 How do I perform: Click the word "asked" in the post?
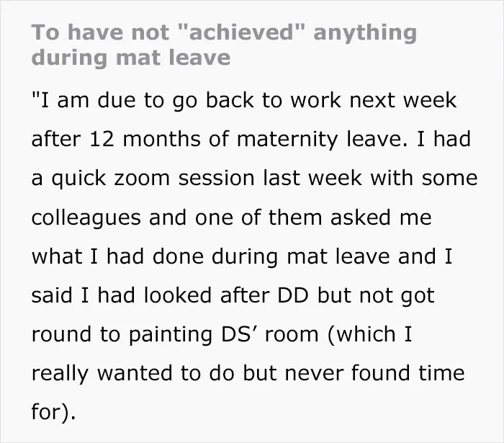(360, 217)
